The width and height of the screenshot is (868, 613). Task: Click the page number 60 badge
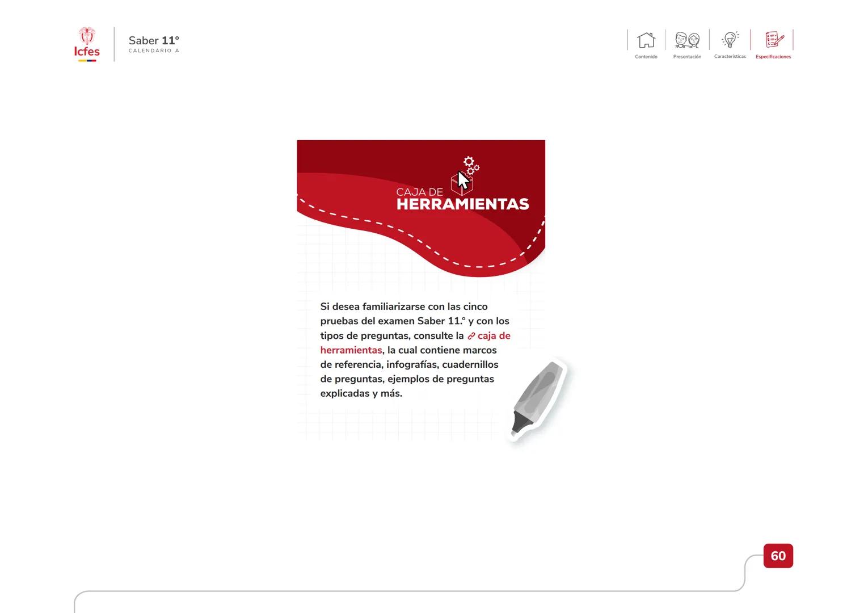(x=778, y=556)
